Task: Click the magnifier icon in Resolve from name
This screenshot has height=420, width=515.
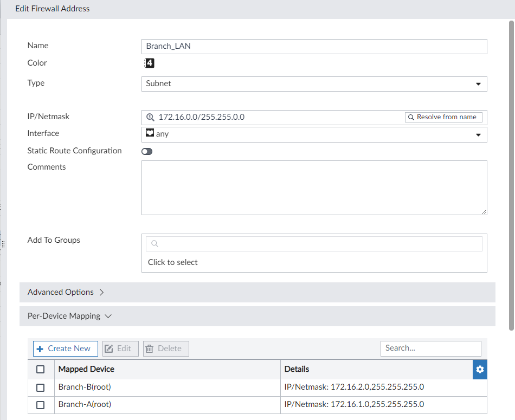Action: (412, 117)
